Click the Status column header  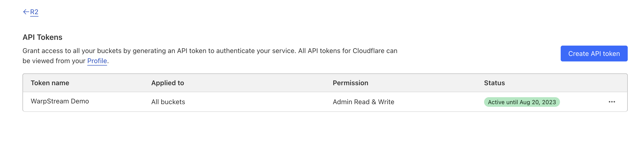[494, 83]
